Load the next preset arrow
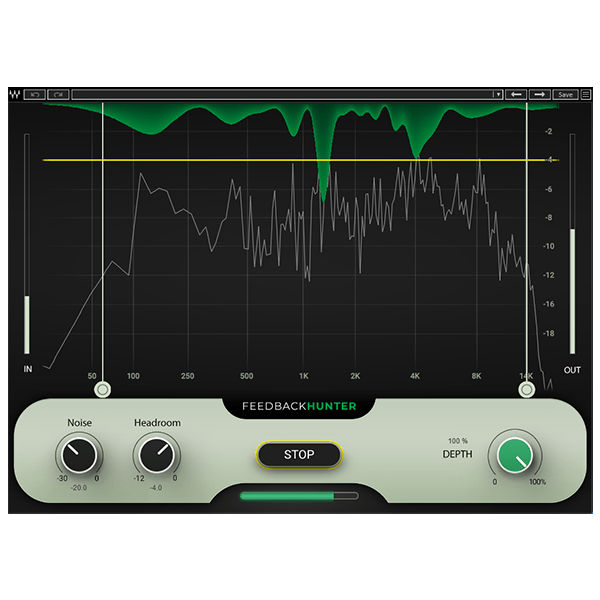The height and width of the screenshot is (600, 600). pyautogui.click(x=540, y=94)
